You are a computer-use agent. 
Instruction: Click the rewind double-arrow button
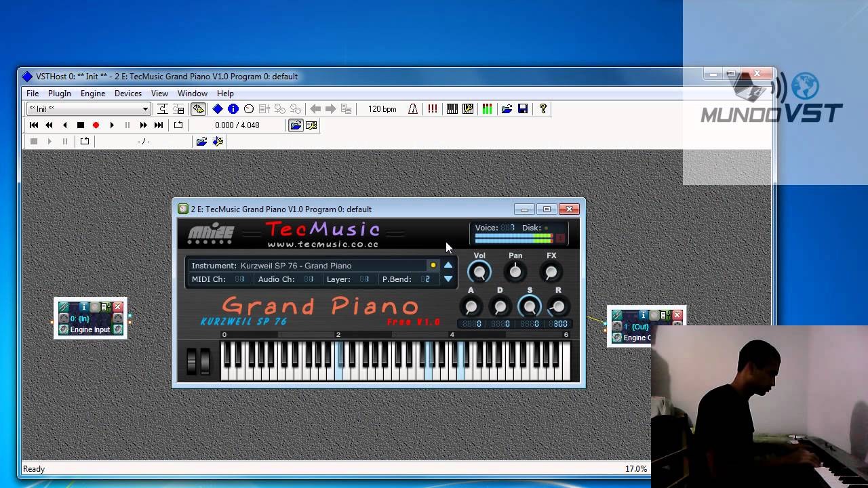coord(49,125)
